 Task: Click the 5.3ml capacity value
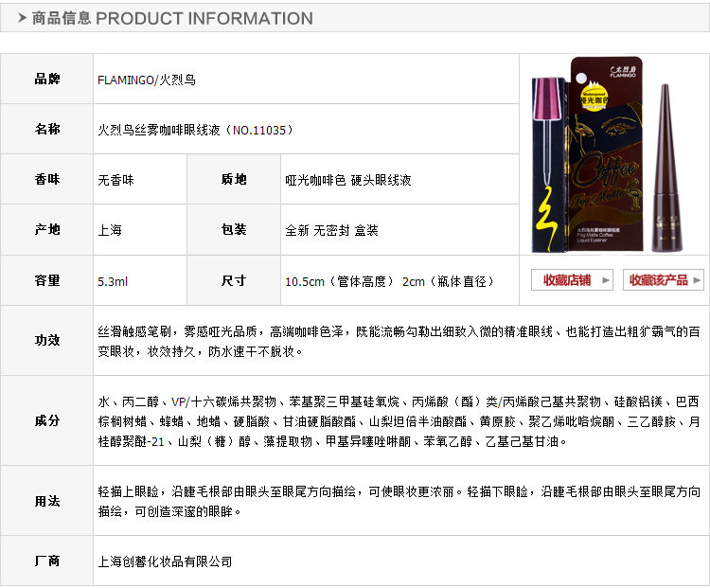[x=113, y=281]
